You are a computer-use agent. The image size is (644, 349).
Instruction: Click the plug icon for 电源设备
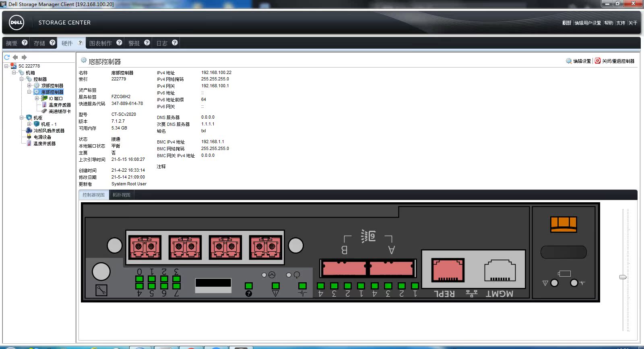29,137
